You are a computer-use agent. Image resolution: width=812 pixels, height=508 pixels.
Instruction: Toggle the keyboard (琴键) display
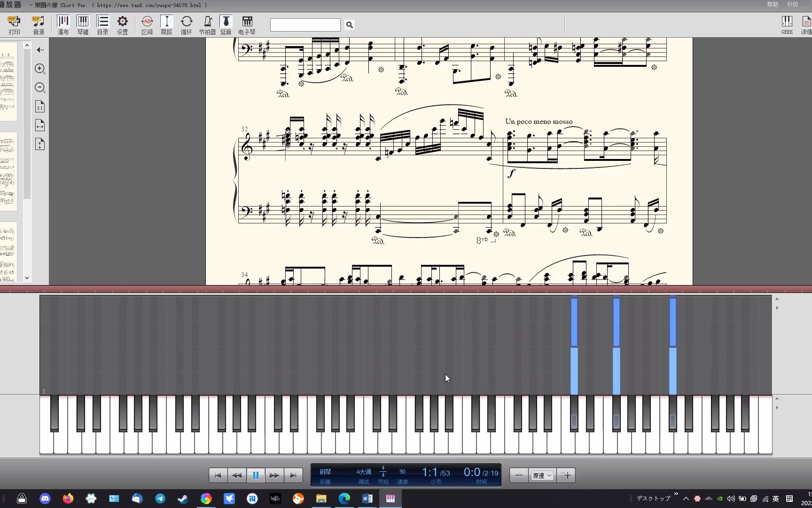coord(83,25)
